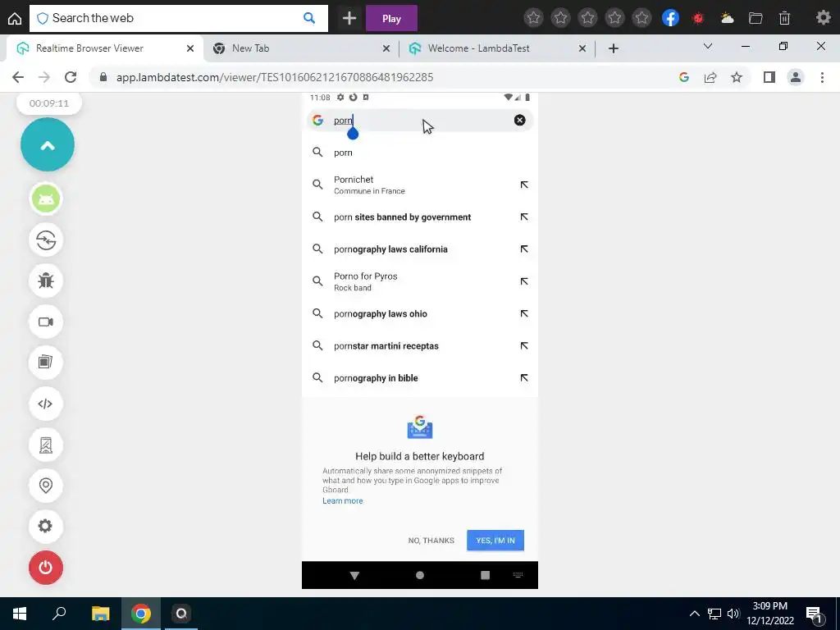This screenshot has height=630, width=840.
Task: Select 'pornography in bible' suggestion
Action: tap(420, 378)
